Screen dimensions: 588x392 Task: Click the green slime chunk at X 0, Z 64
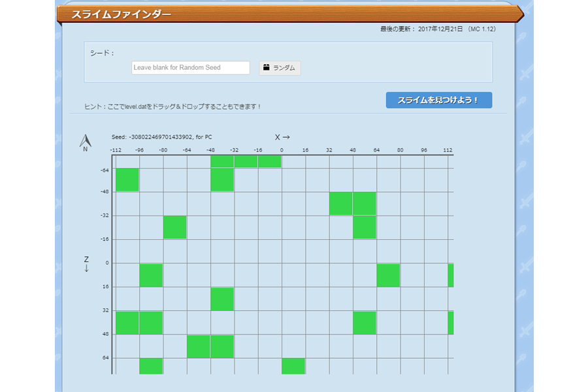coord(293,366)
